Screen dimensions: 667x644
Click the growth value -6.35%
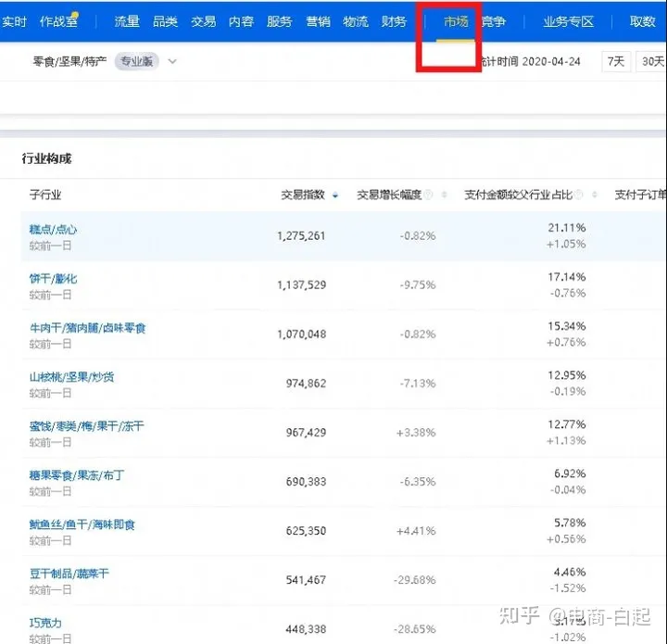pos(418,482)
